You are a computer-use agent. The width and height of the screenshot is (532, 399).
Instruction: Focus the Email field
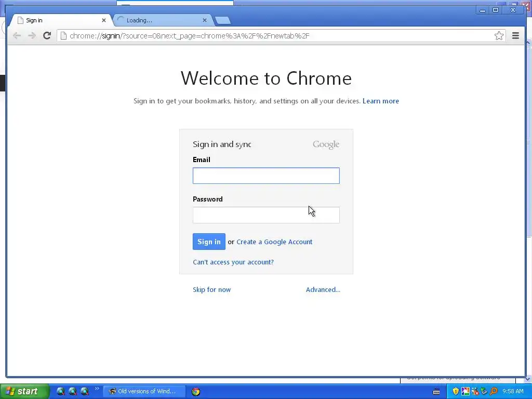(x=266, y=176)
